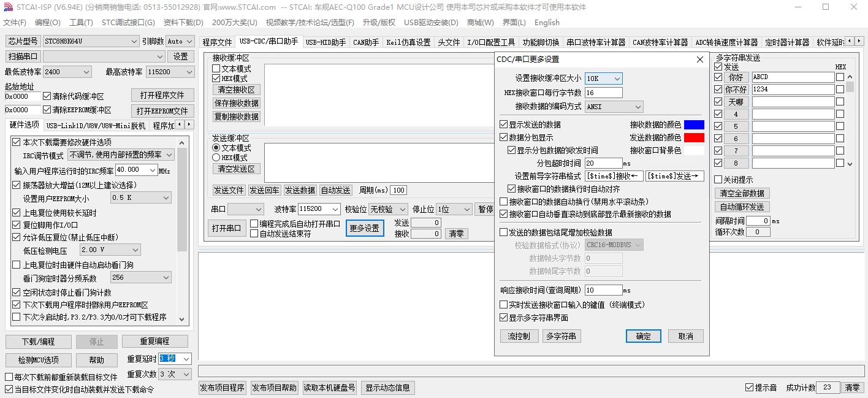Open 接收数据的编码方式 ANSI dropdown
The height and width of the screenshot is (398, 868).
(x=614, y=107)
